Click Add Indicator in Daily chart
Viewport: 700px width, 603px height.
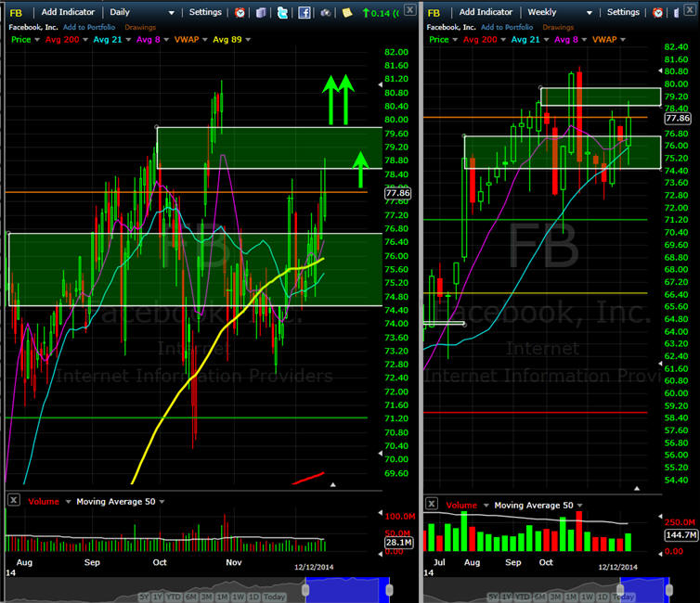point(68,12)
